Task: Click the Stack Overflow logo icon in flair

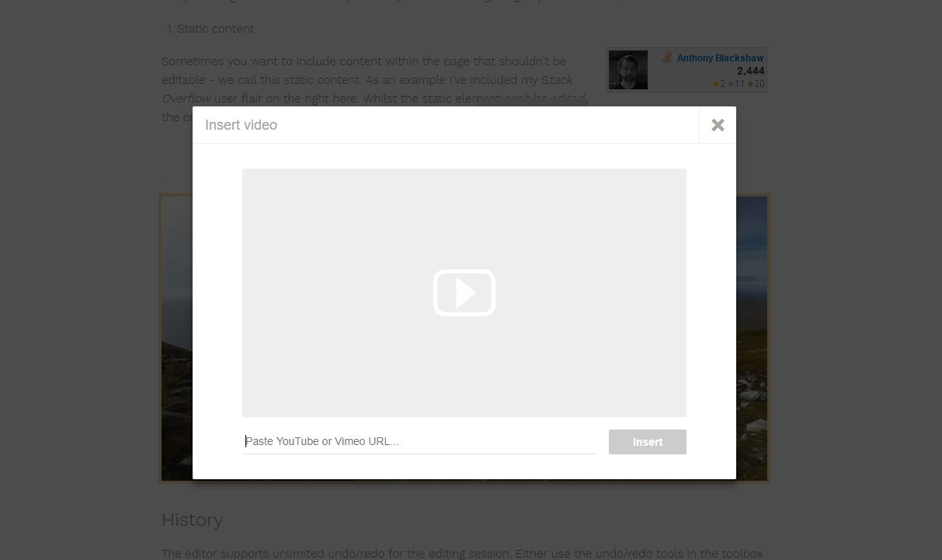Action: (x=667, y=57)
